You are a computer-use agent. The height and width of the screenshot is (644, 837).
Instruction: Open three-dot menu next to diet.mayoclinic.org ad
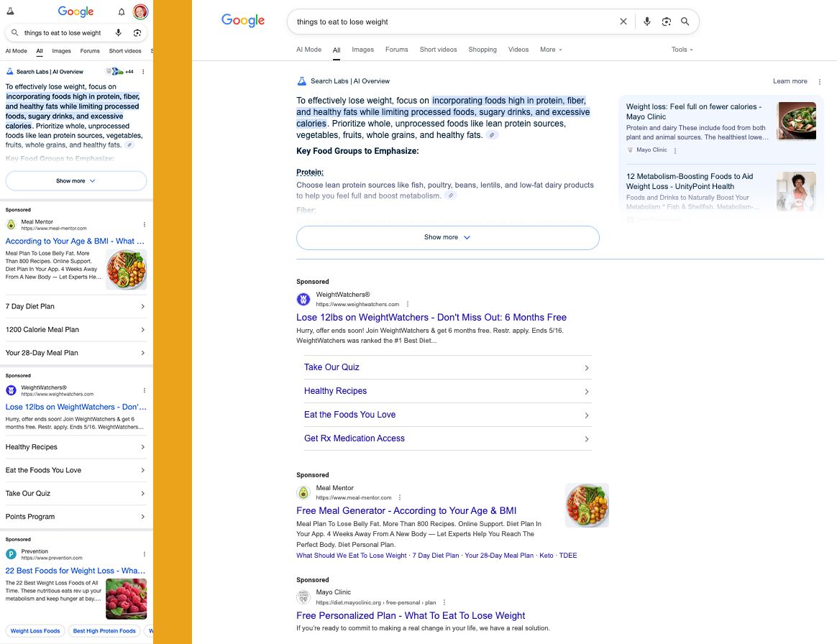tap(444, 602)
